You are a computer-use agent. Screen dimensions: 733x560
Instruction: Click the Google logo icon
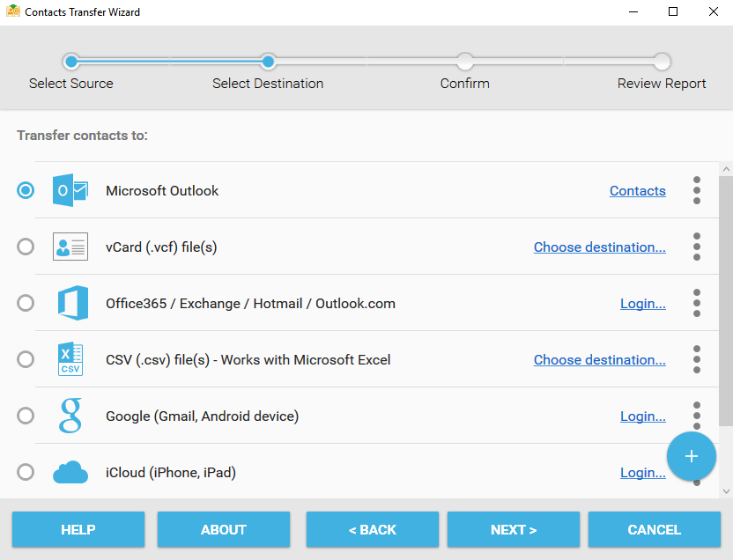pyautogui.click(x=70, y=416)
